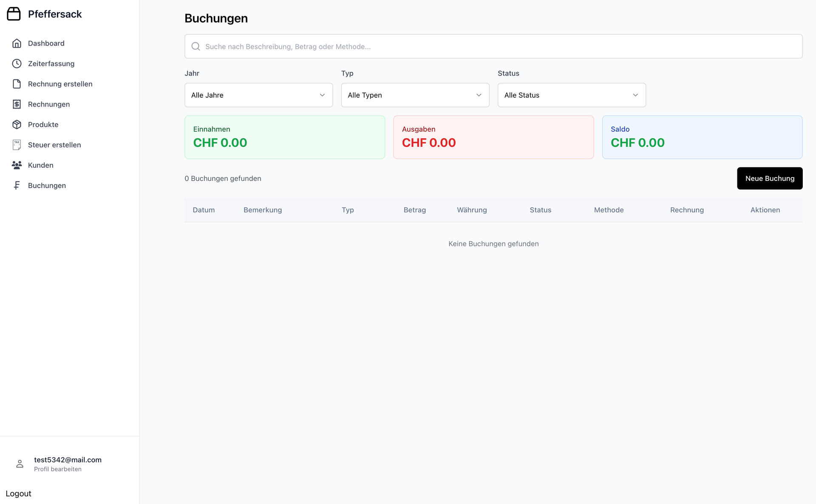This screenshot has height=504, width=816.
Task: Expand the Alle Typen type filter
Action: [415, 95]
